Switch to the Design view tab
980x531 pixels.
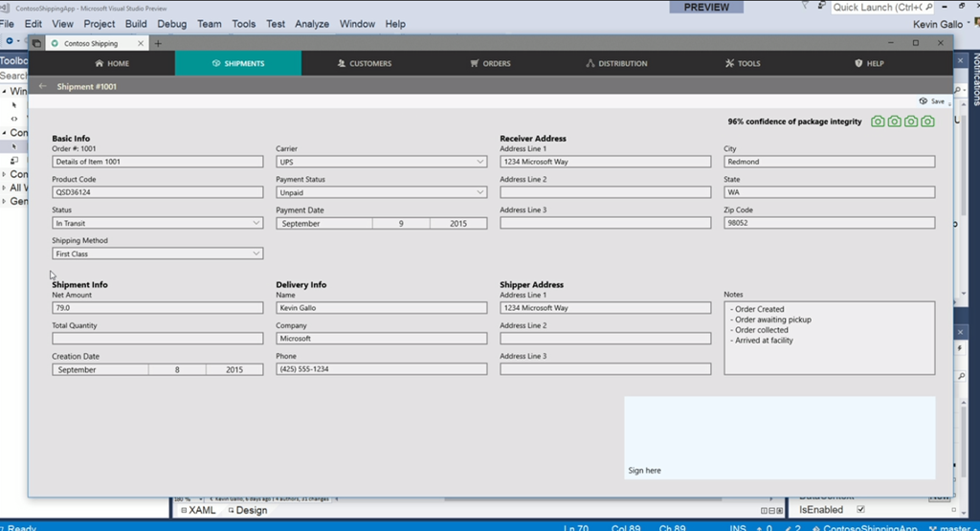[247, 510]
